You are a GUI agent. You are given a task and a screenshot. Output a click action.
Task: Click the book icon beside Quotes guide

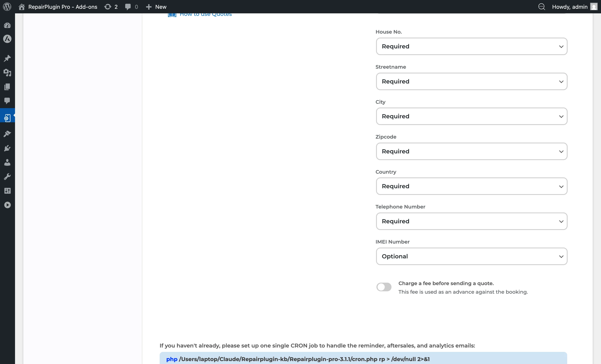(172, 15)
